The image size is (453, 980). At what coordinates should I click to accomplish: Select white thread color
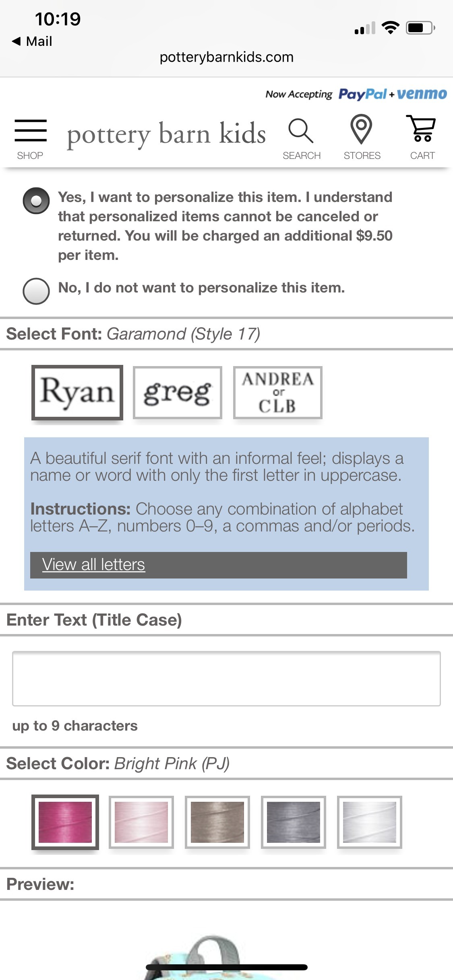(370, 822)
